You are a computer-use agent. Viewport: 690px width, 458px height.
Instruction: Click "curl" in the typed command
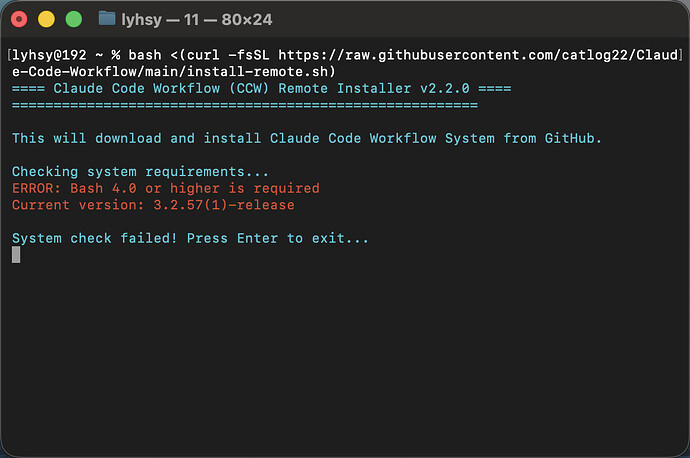[203, 55]
